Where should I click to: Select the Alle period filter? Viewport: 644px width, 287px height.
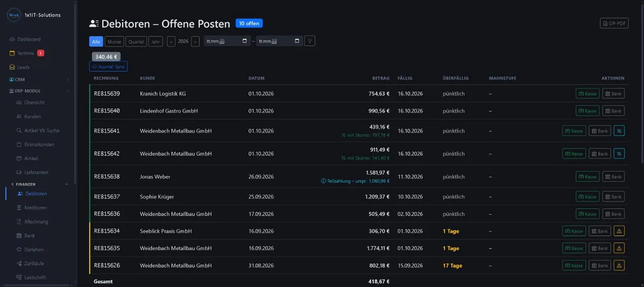[x=96, y=41]
